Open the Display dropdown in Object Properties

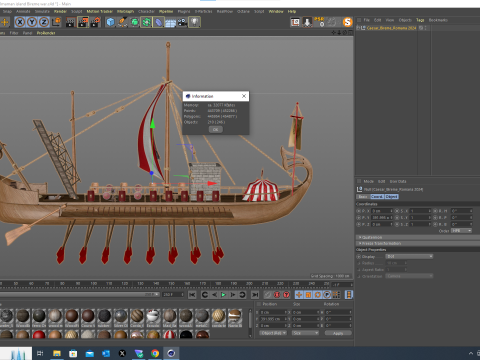(x=409, y=256)
